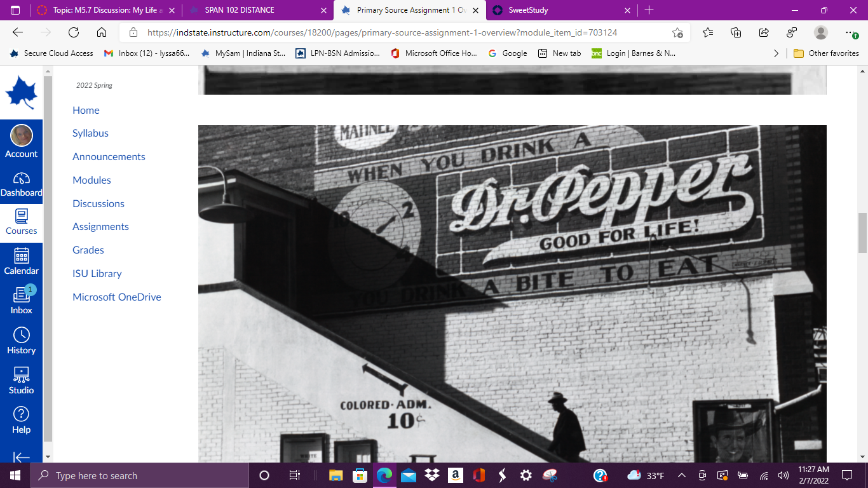Open the tab actions menu icon

tap(15, 10)
